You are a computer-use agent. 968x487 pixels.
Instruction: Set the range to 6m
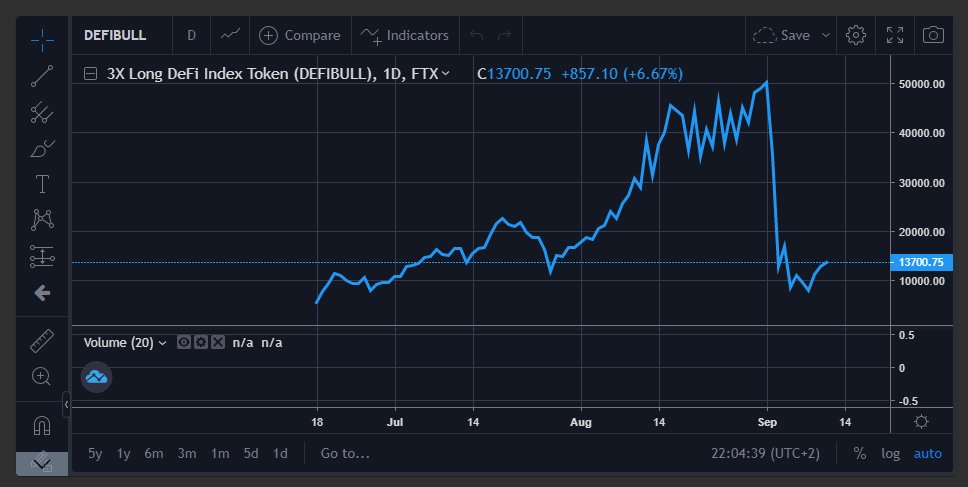(154, 454)
